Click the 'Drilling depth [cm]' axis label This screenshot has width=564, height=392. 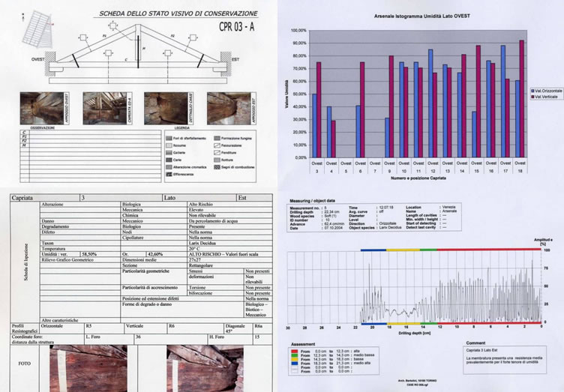tap(414, 333)
